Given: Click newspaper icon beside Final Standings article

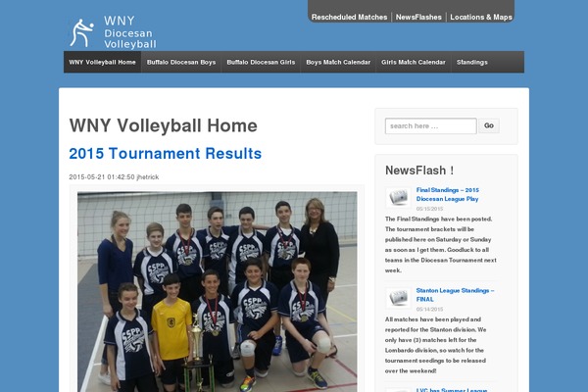Looking at the screenshot, I should pyautogui.click(x=398, y=197).
